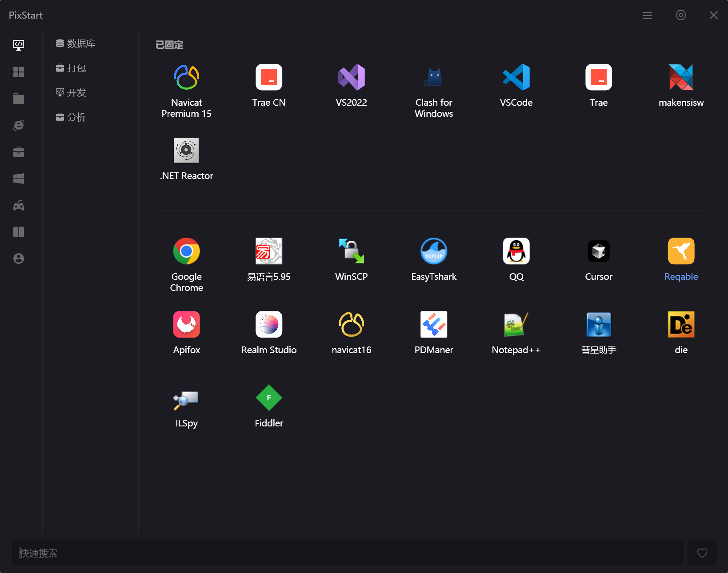Open the VS2022 app icon
This screenshot has height=573, width=728.
[x=351, y=78]
